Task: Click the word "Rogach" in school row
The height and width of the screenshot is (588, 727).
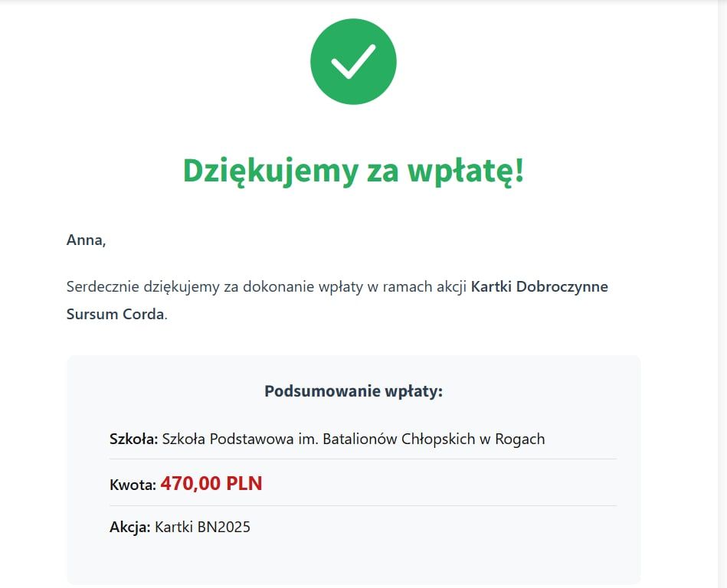Action: (x=520, y=439)
